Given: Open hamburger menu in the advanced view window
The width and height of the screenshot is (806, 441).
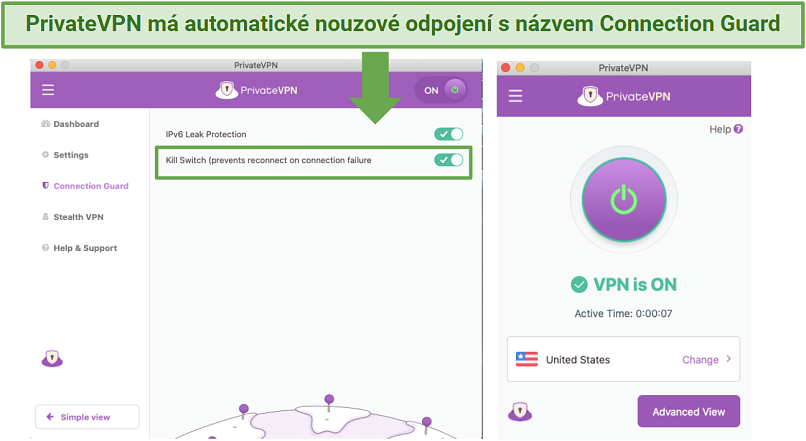Looking at the screenshot, I should [x=48, y=90].
